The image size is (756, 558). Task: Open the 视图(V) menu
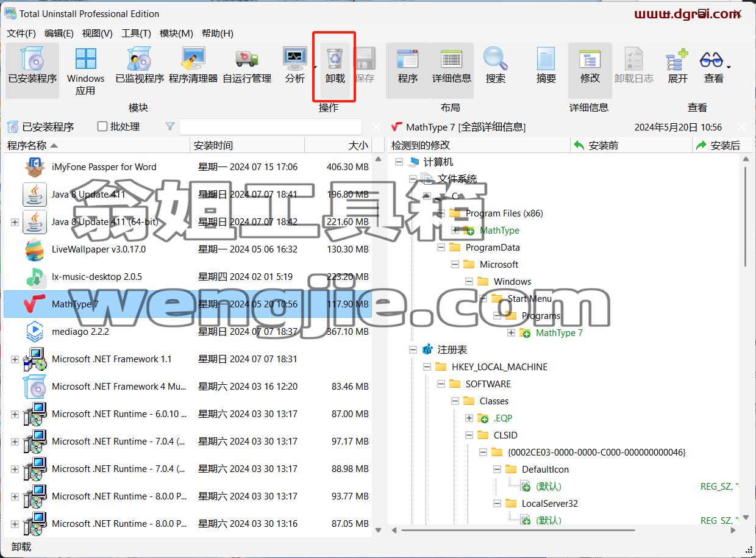(x=98, y=34)
